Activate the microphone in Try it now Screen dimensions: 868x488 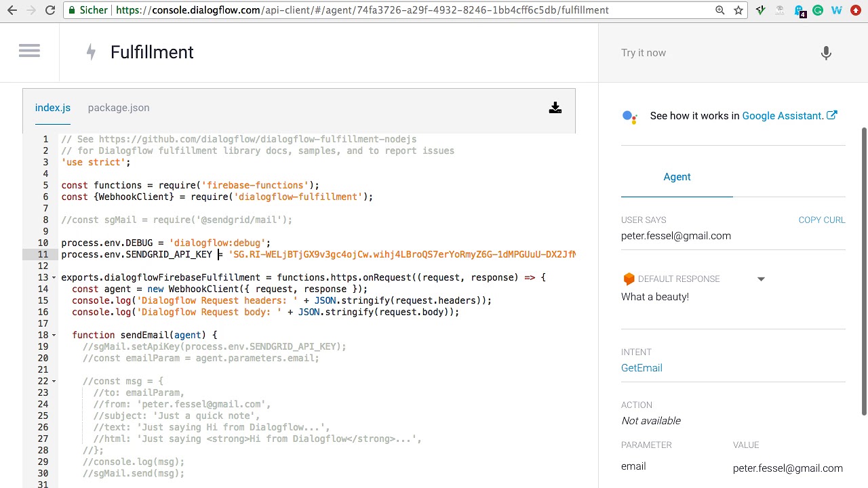(x=826, y=53)
